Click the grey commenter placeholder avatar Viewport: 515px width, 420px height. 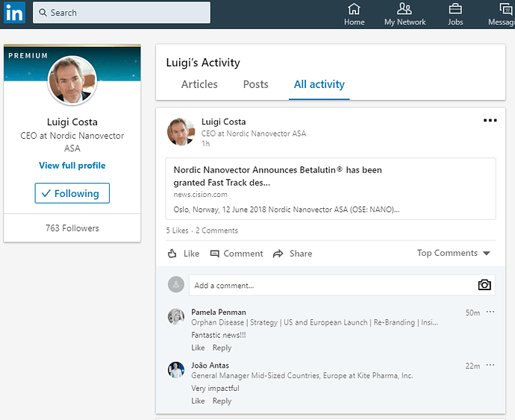(x=176, y=284)
